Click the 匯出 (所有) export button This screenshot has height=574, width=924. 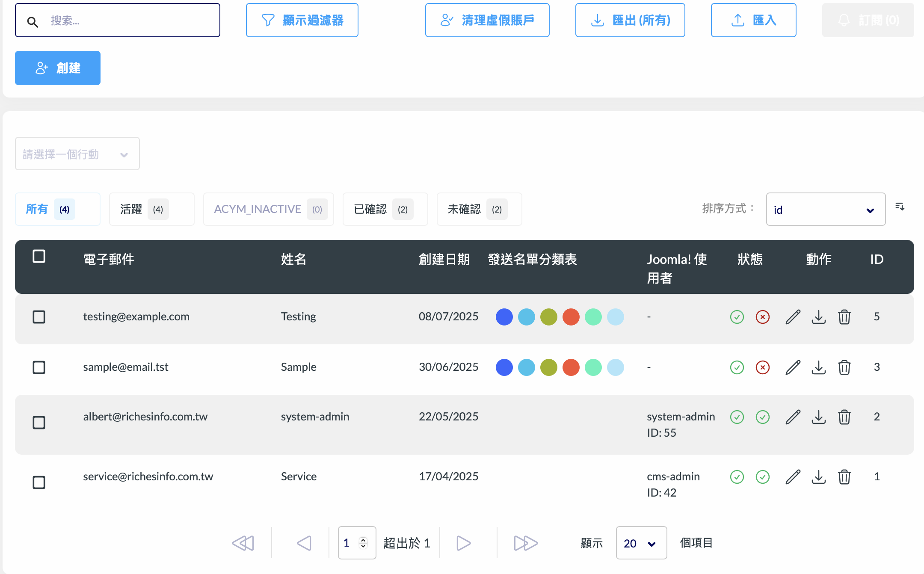coord(630,20)
